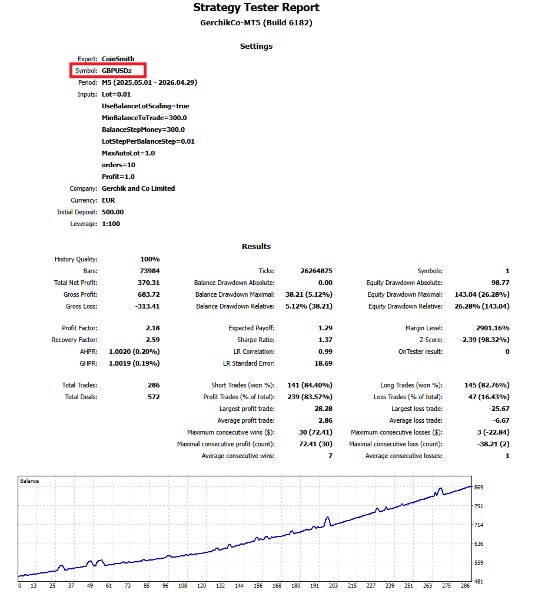
Task: Click the Results section heading
Action: pos(256,246)
